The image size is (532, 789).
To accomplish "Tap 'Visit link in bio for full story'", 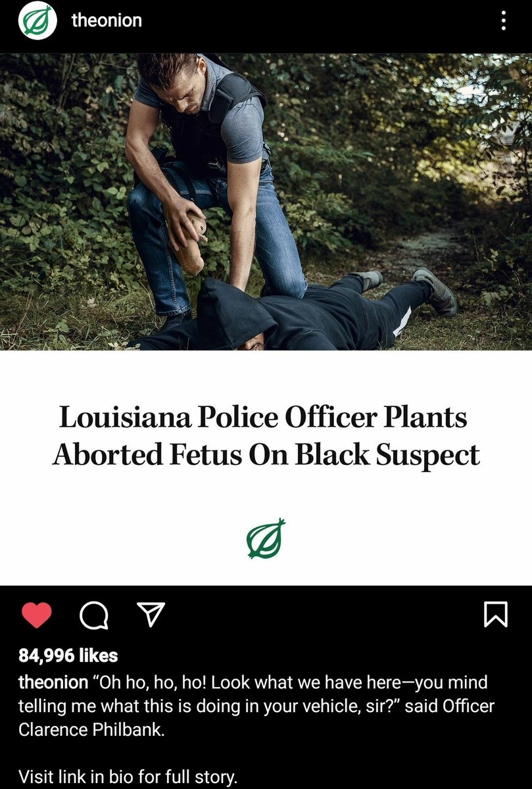I will point(128,777).
